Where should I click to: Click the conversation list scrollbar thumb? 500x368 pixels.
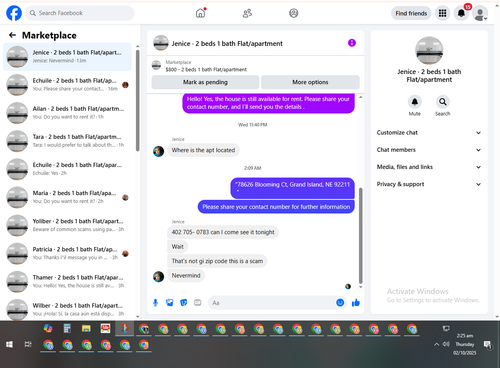click(138, 100)
